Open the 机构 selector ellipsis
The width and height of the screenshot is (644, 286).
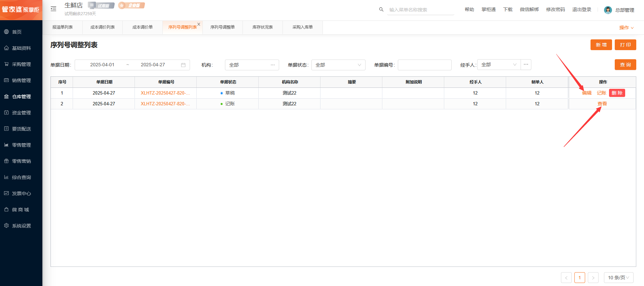[273, 65]
